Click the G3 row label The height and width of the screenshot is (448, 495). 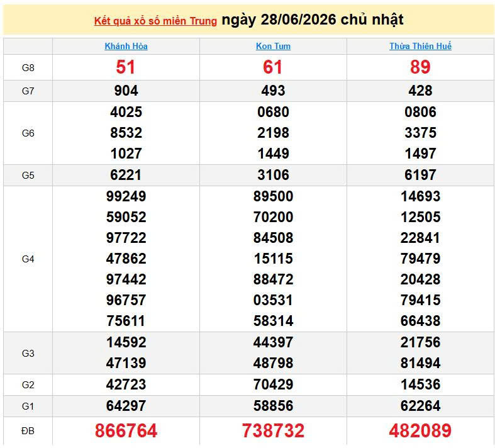pos(28,353)
